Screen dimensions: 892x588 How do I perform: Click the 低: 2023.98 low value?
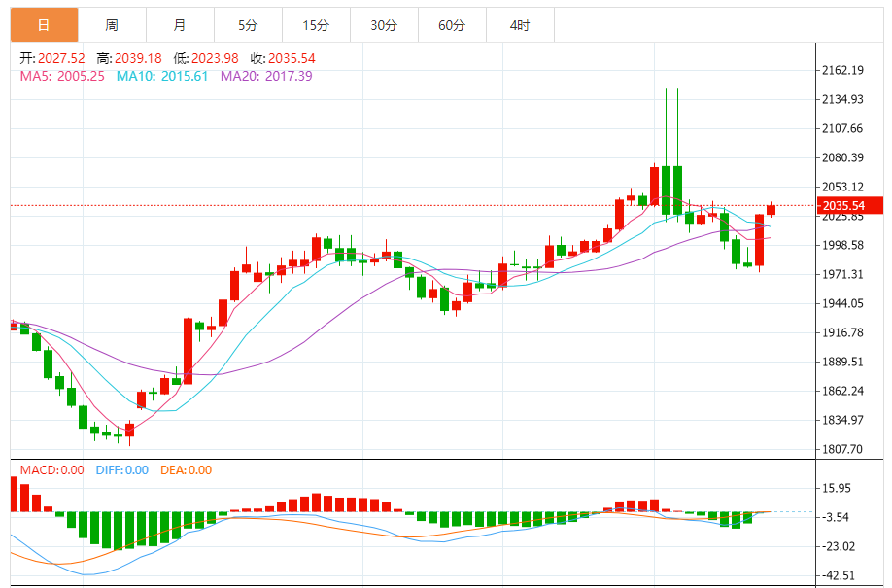[206, 58]
